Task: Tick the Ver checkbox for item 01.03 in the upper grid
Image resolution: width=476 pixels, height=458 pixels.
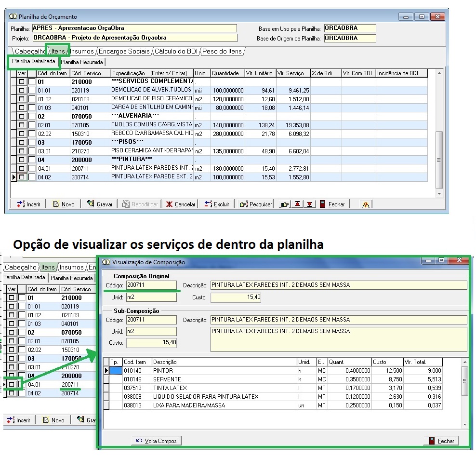Action: click(x=22, y=108)
